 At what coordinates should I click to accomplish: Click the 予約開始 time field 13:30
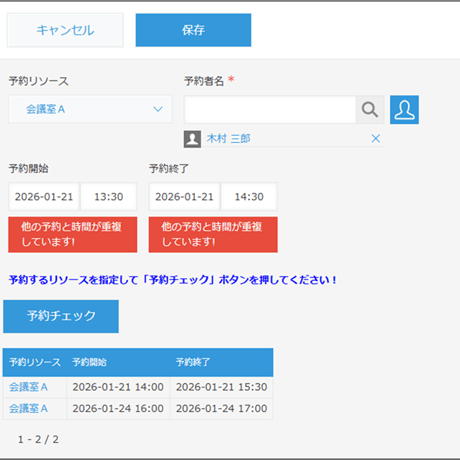pyautogui.click(x=109, y=197)
